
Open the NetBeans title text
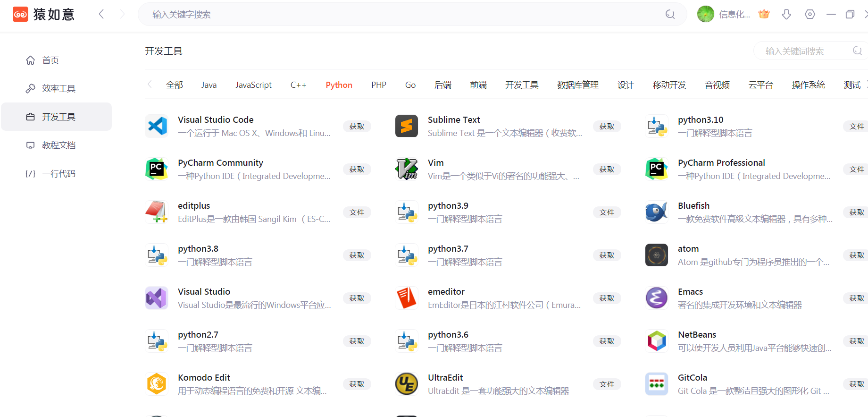(x=697, y=335)
